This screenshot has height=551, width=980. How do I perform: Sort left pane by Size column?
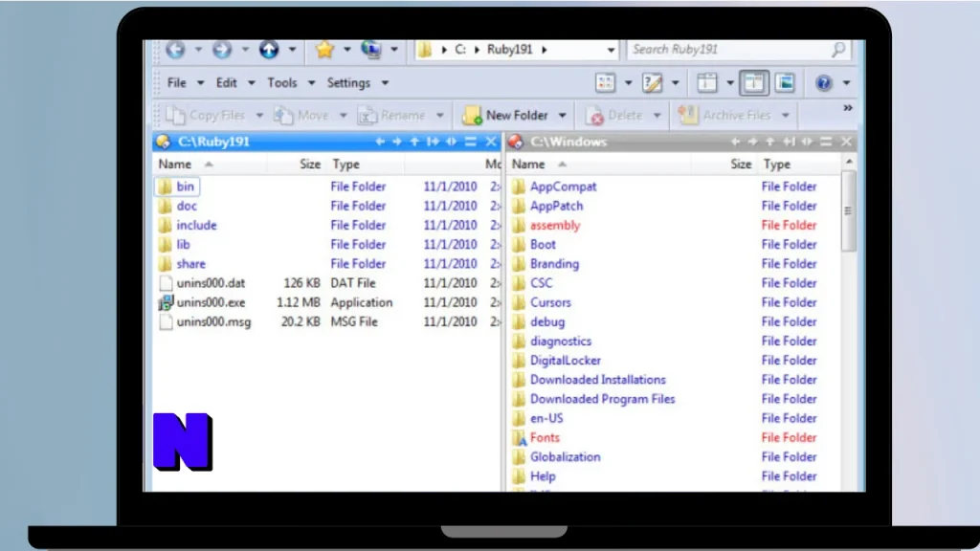(296, 165)
